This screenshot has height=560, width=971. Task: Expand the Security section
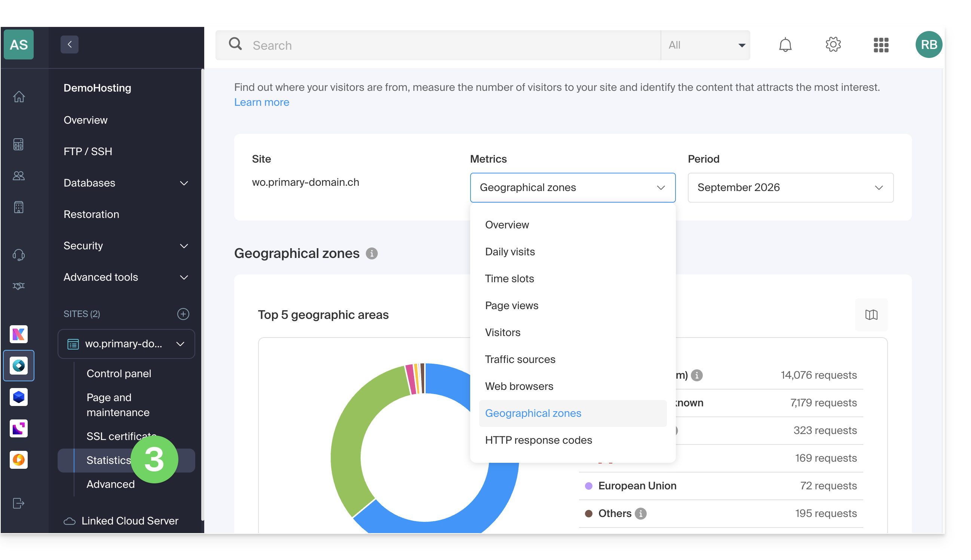126,245
